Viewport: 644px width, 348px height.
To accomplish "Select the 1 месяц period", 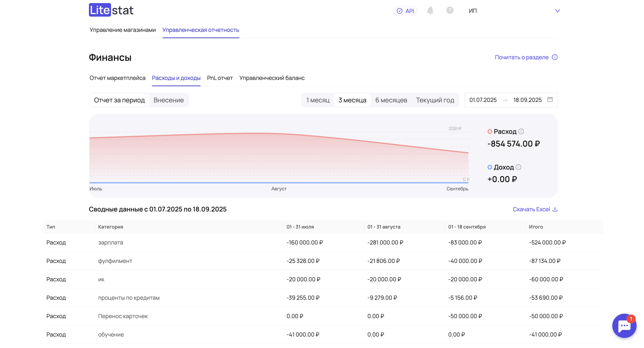I will tap(318, 100).
